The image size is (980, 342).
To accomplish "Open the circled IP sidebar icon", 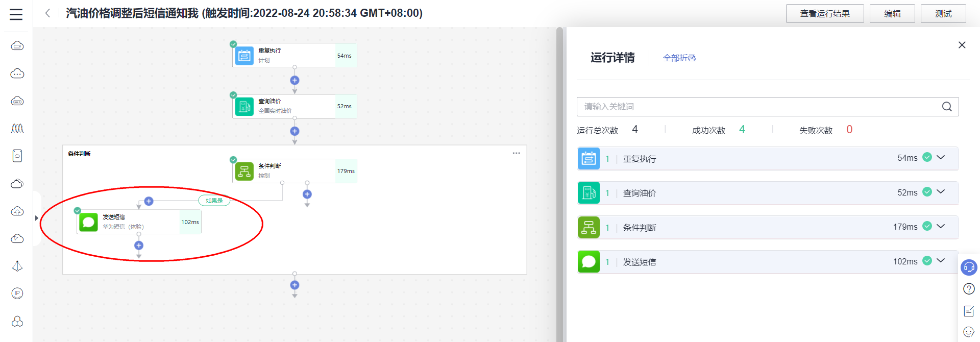I will point(17,293).
